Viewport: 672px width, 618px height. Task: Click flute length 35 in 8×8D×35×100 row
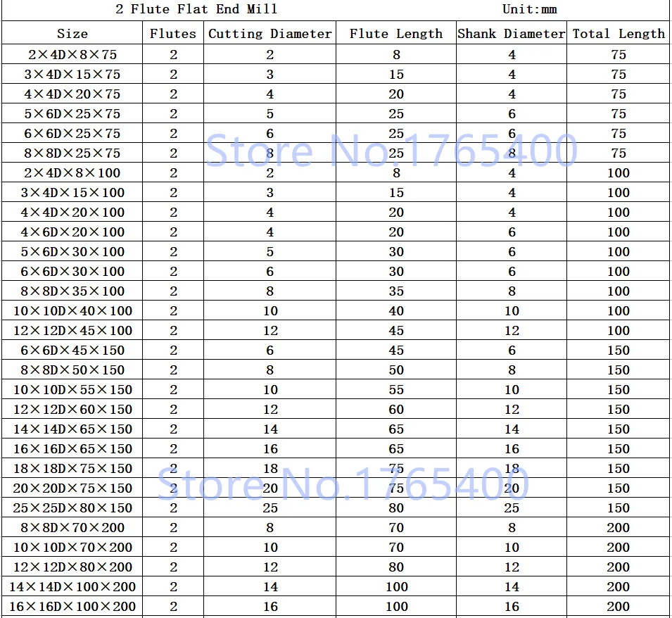396,291
